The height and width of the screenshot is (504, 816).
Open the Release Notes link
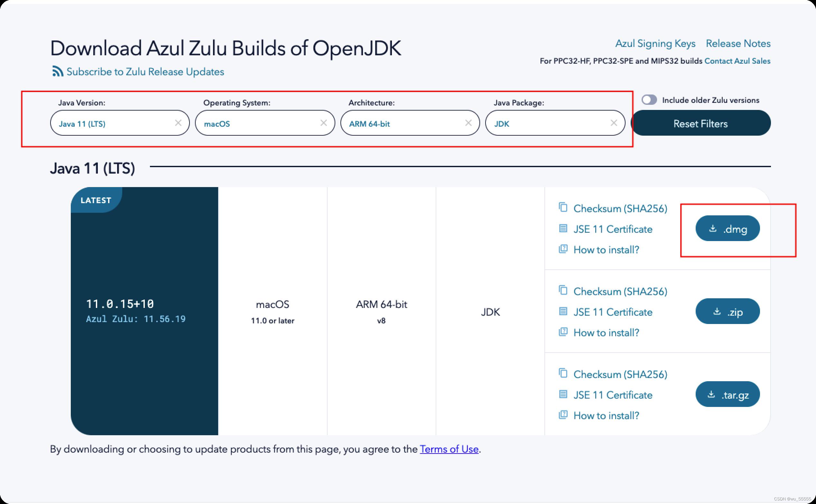click(x=738, y=43)
